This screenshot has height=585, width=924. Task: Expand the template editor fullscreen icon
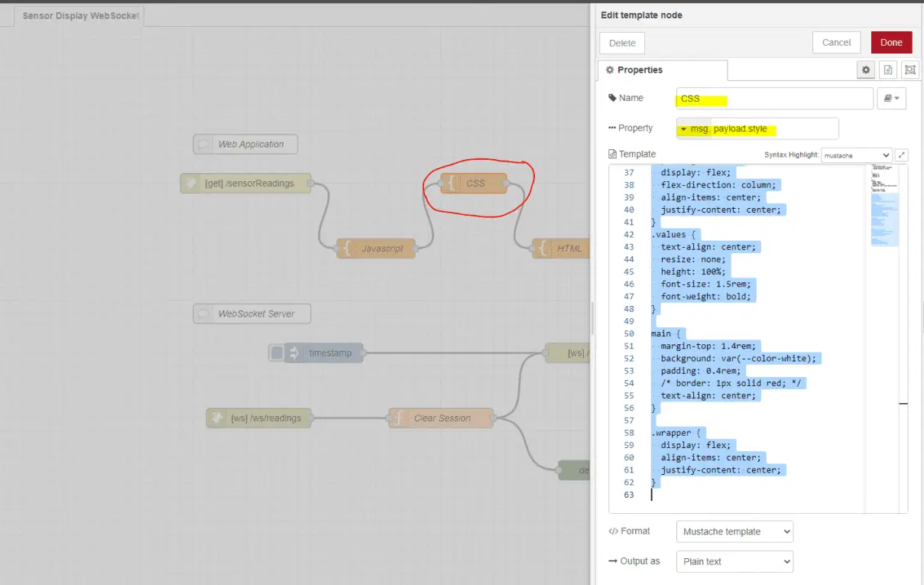[x=900, y=154]
